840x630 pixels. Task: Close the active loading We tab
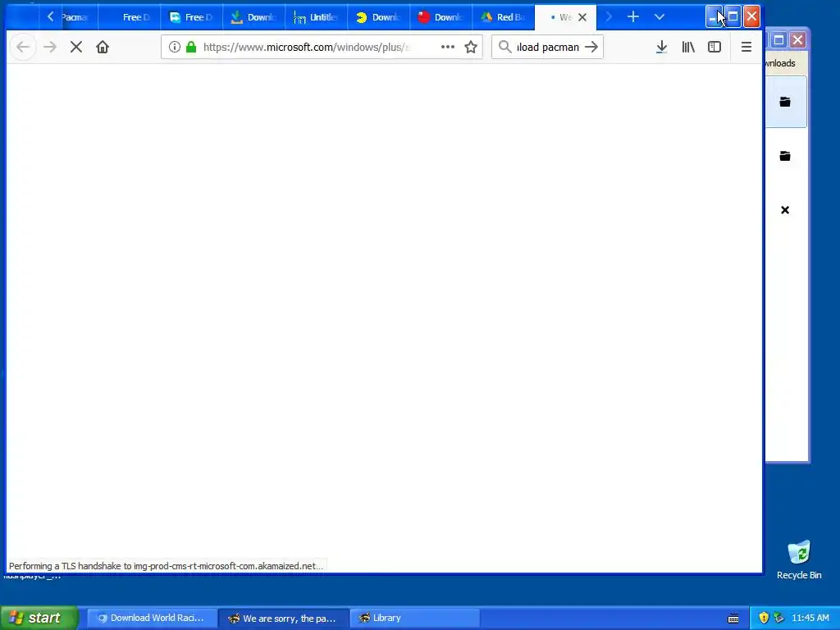[582, 17]
